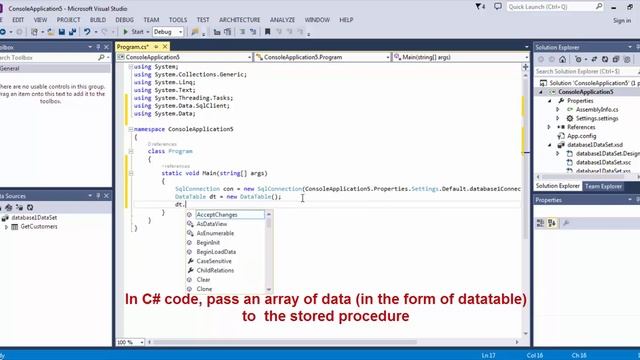
Task: Open the Debug configuration dropdown
Action: pos(180,32)
